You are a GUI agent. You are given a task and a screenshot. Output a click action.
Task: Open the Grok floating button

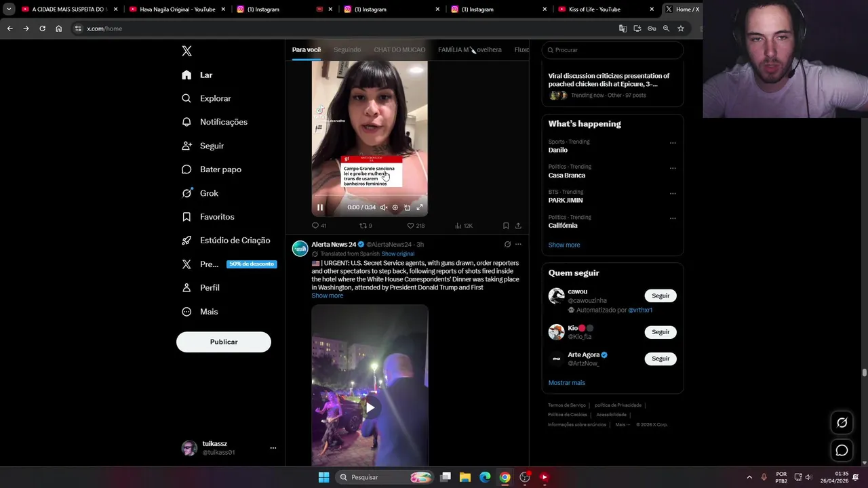point(842,422)
